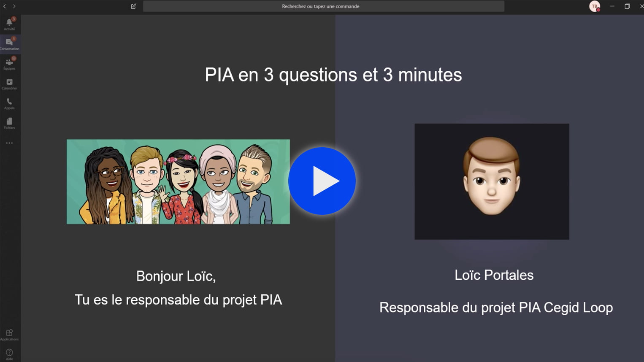644x362 pixels.
Task: Restore down the Teams window
Action: tap(627, 6)
